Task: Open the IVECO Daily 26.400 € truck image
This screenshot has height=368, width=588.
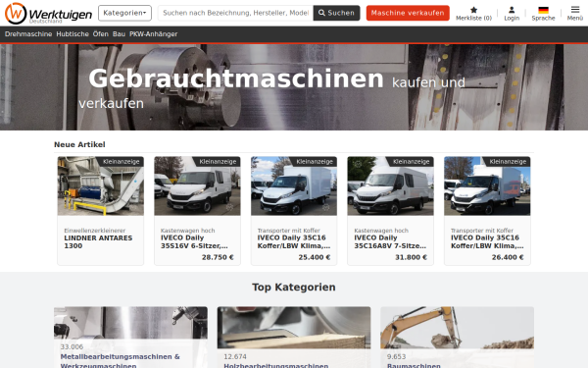Action: point(487,185)
